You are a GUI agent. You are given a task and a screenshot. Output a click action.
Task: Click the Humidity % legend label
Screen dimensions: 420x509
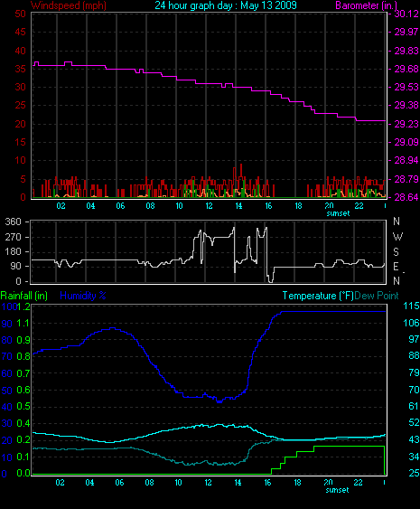[x=83, y=296]
